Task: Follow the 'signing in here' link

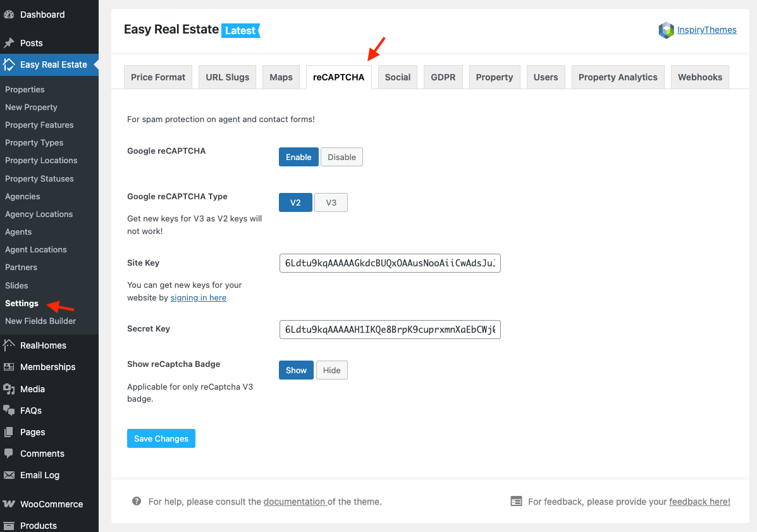Action: (x=199, y=297)
